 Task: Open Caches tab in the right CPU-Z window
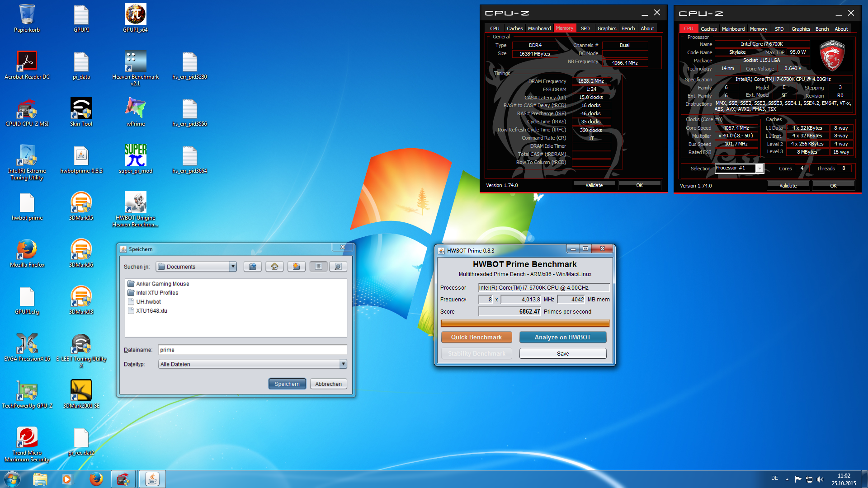tap(708, 28)
